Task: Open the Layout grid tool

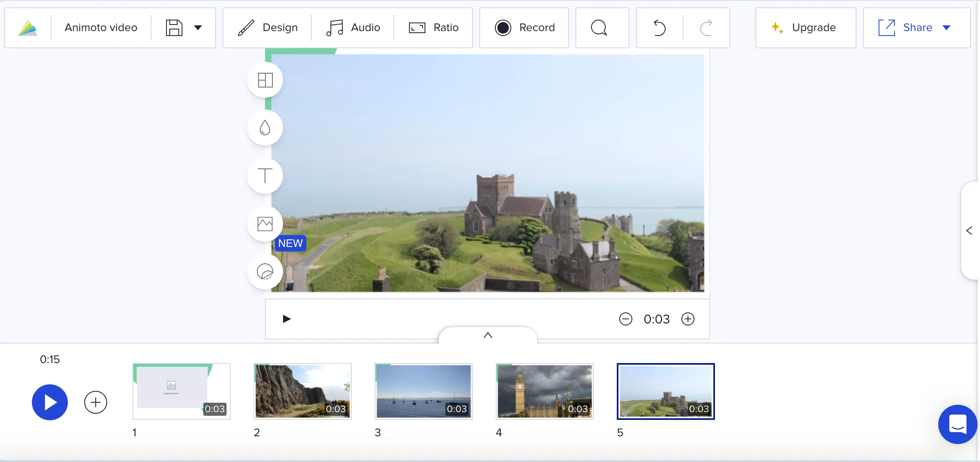Action: pos(265,80)
